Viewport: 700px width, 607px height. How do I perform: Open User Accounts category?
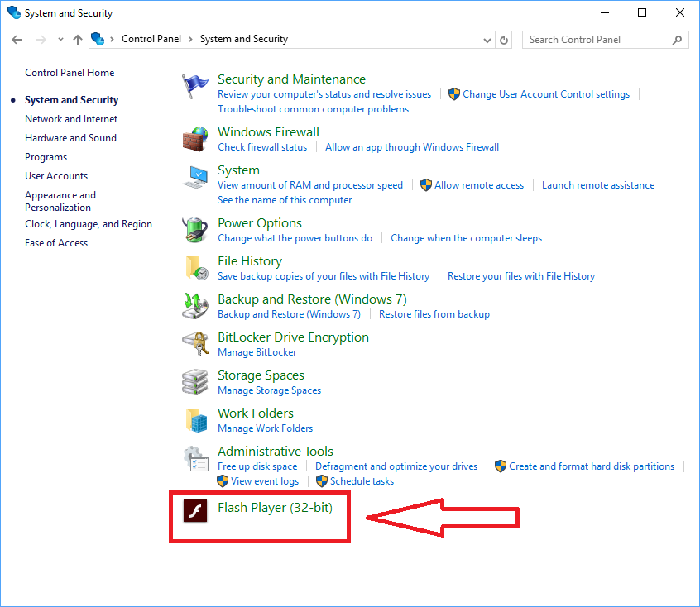[56, 176]
